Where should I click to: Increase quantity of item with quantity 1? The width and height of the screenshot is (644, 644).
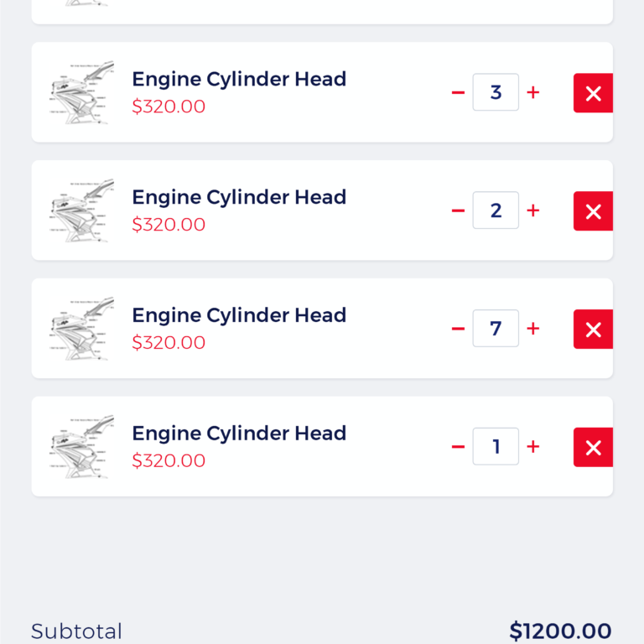coord(533,447)
